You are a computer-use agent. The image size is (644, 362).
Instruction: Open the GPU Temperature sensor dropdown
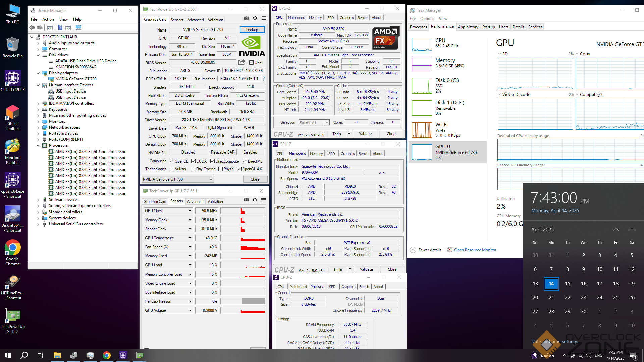190,238
